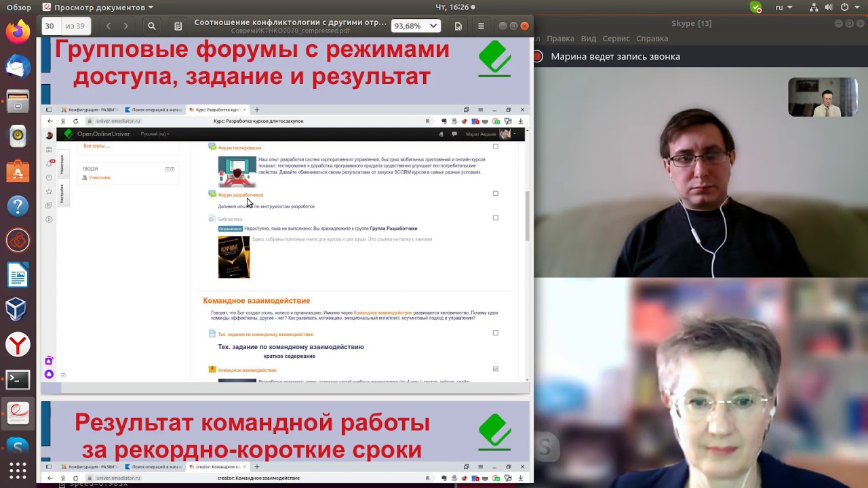Image resolution: width=868 pixels, height=488 pixels.
Task: Click 'Участники' link in the slide
Action: 100,178
